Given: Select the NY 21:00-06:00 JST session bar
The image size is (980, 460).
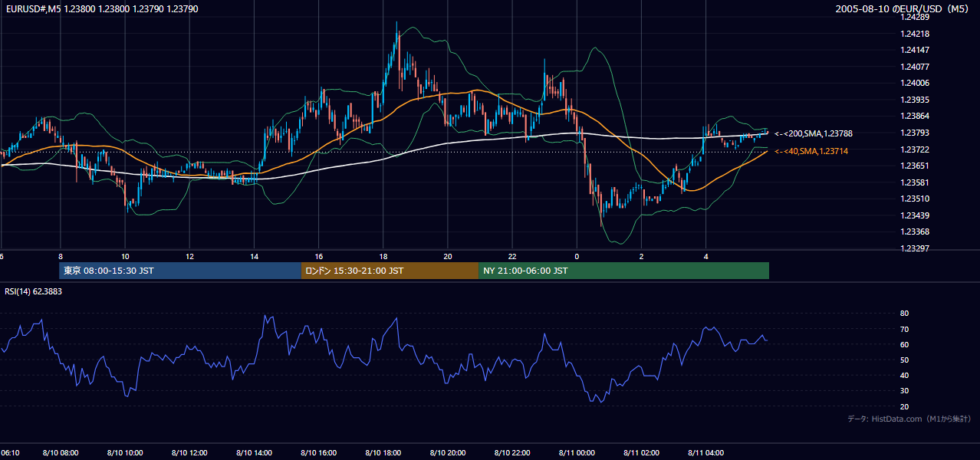Looking at the screenshot, I should 624,271.
